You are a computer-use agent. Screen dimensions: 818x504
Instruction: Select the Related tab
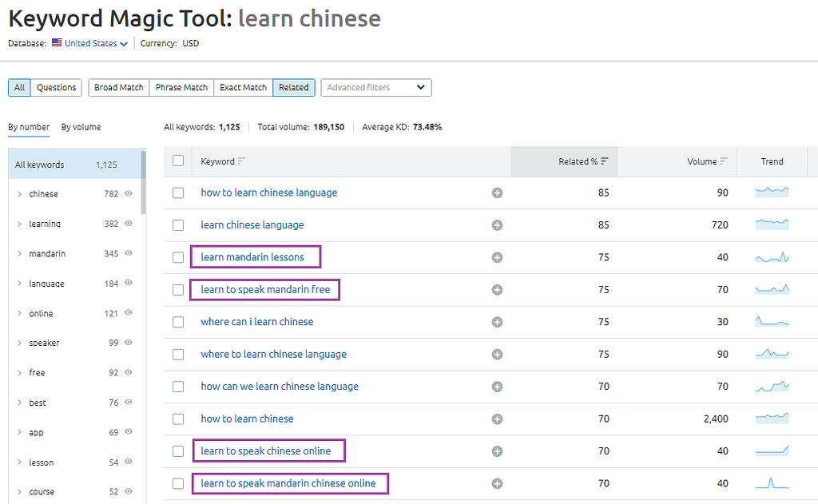coord(294,88)
